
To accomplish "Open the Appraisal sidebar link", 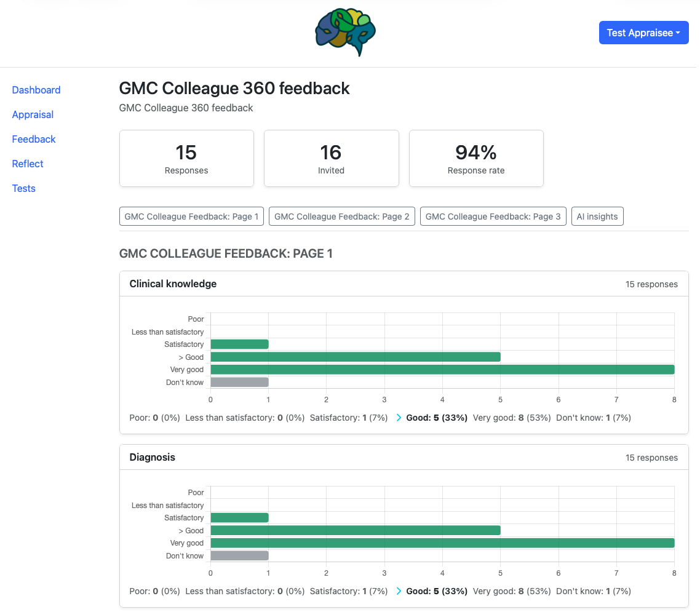I will click(x=33, y=114).
